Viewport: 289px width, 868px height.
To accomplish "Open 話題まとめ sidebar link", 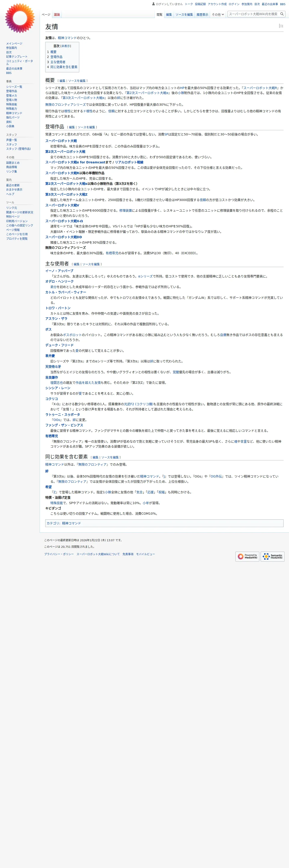I will pos(13,163).
